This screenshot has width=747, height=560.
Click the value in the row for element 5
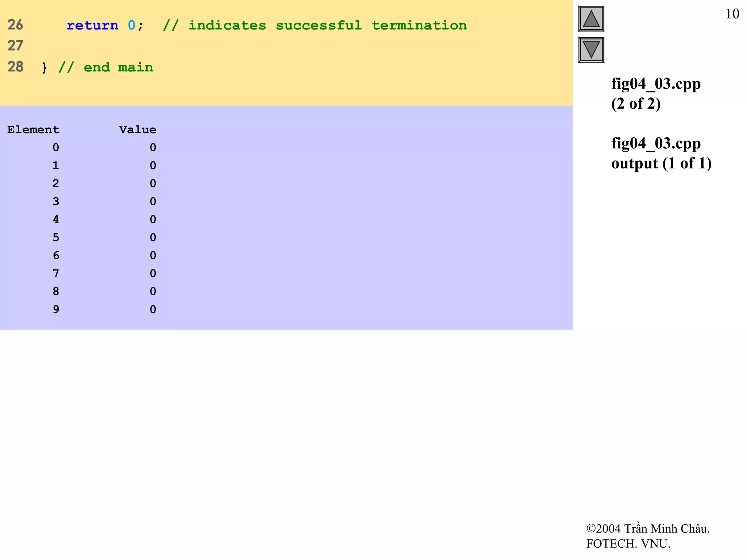click(153, 238)
